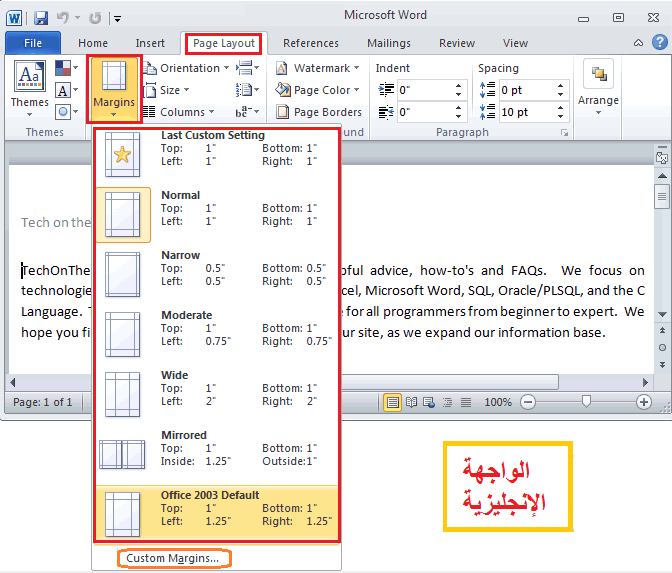Open Line Numbers dropdown icon
Image resolution: width=672 pixels, height=573 pixels.
tap(247, 90)
